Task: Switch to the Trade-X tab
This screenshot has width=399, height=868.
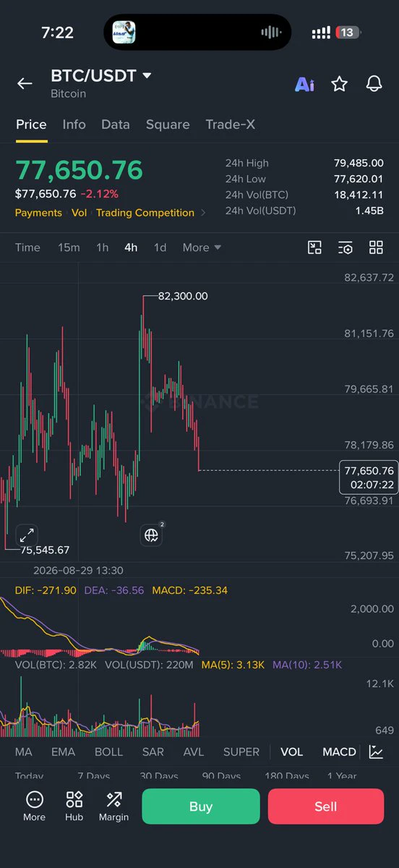Action: pos(230,124)
